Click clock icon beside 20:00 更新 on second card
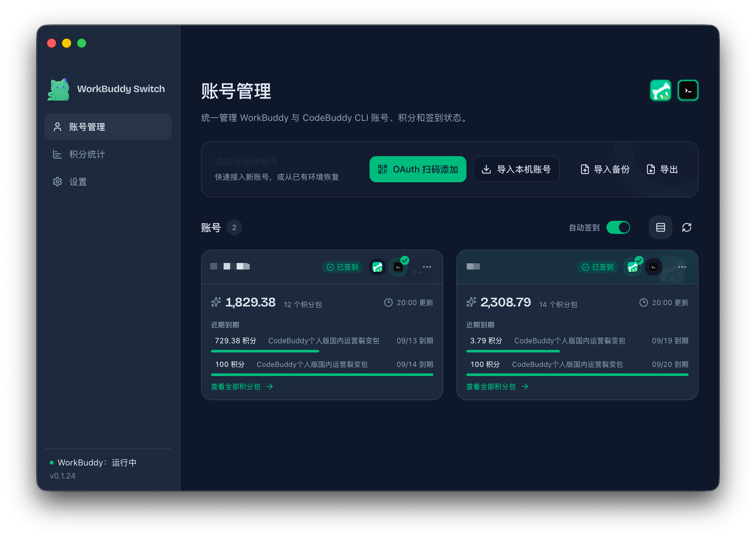This screenshot has height=539, width=756. (x=643, y=302)
